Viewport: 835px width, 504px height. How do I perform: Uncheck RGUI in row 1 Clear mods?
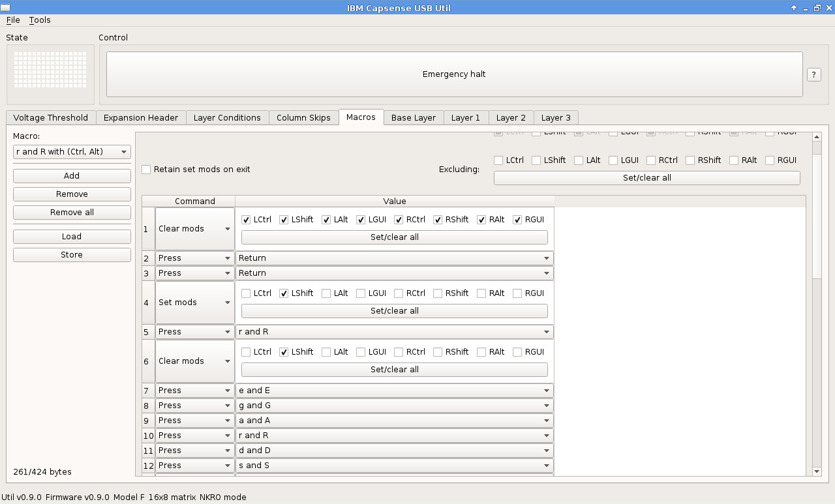pos(517,220)
